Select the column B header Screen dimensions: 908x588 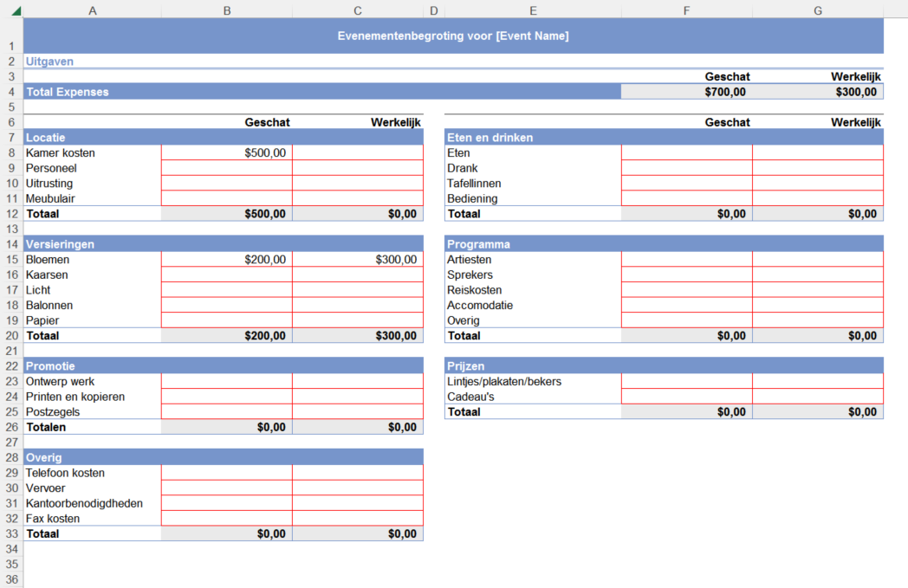pyautogui.click(x=227, y=10)
